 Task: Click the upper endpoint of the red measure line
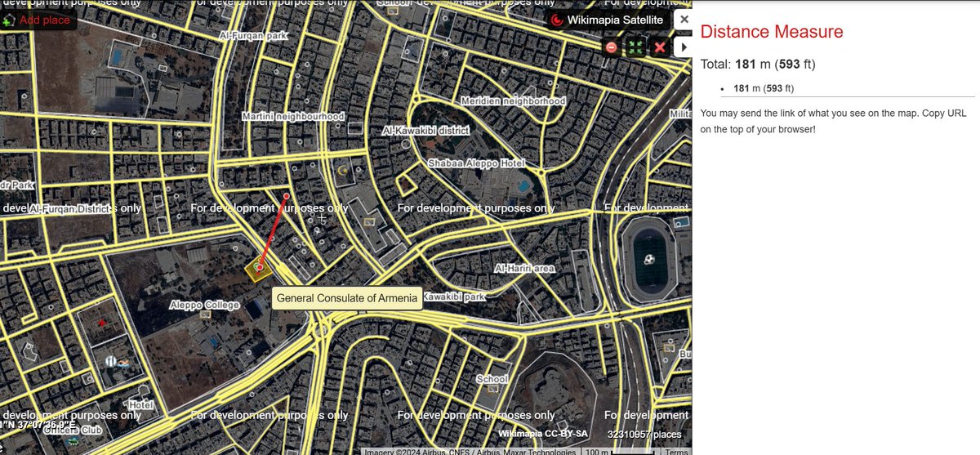[x=287, y=196]
